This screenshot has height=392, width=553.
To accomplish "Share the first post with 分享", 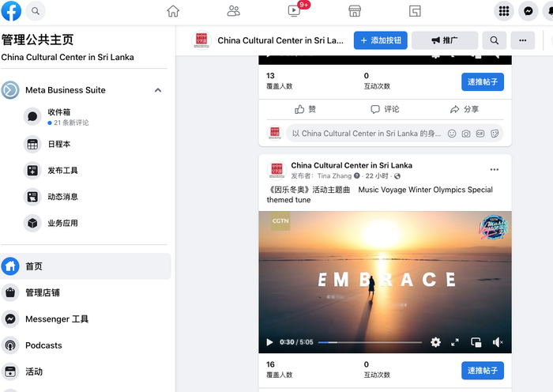I will (x=465, y=109).
